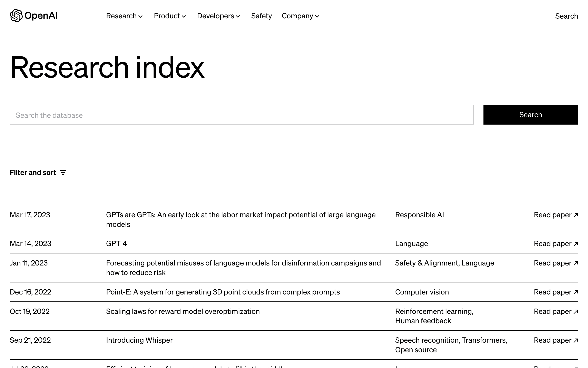This screenshot has height=368, width=588.
Task: Expand the Product navigation dropdown
Action: (170, 16)
